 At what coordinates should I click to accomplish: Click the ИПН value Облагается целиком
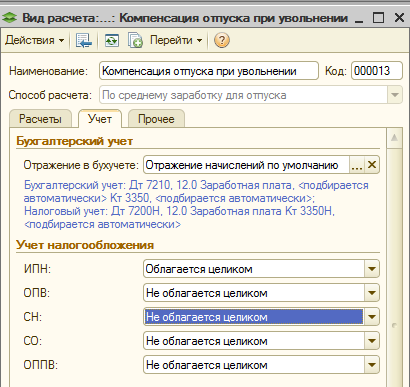[254, 269]
